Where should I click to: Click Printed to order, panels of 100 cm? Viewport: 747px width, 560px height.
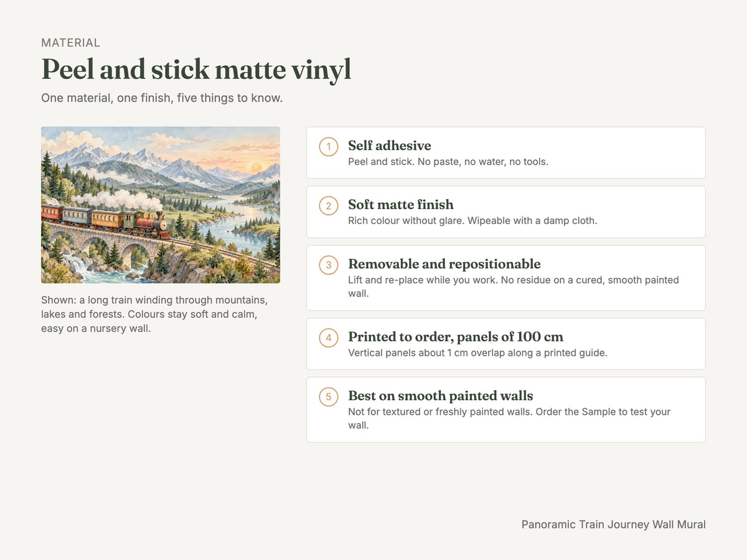pyautogui.click(x=456, y=337)
